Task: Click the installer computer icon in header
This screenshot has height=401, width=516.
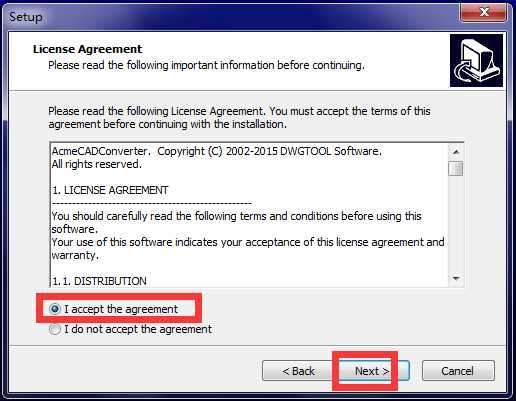Action: tap(476, 60)
